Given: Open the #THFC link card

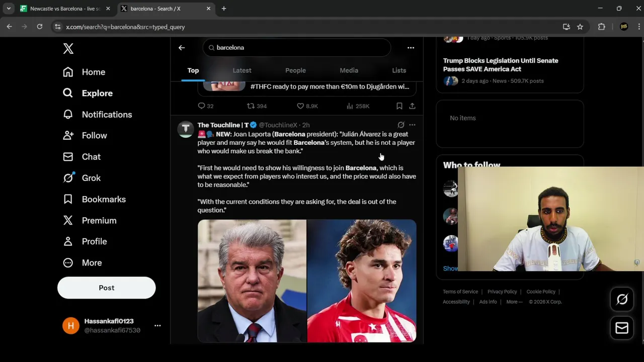Looking at the screenshot, I should pos(307,87).
